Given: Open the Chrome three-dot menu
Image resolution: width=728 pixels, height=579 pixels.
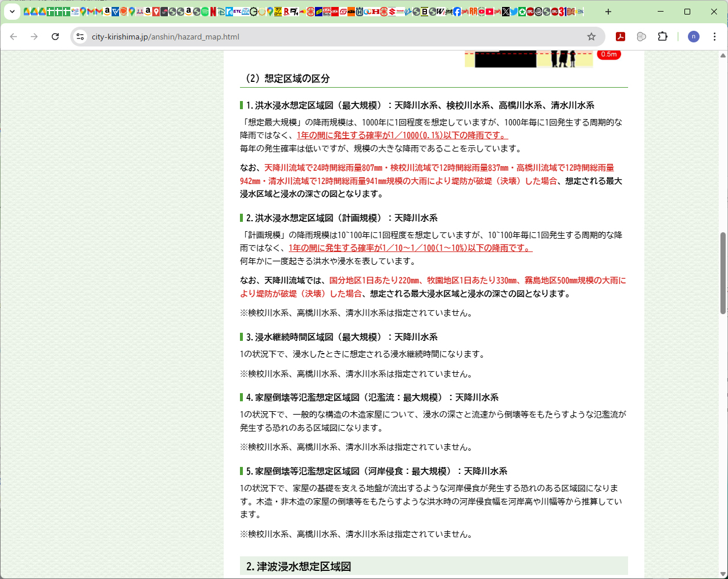Looking at the screenshot, I should (x=715, y=37).
